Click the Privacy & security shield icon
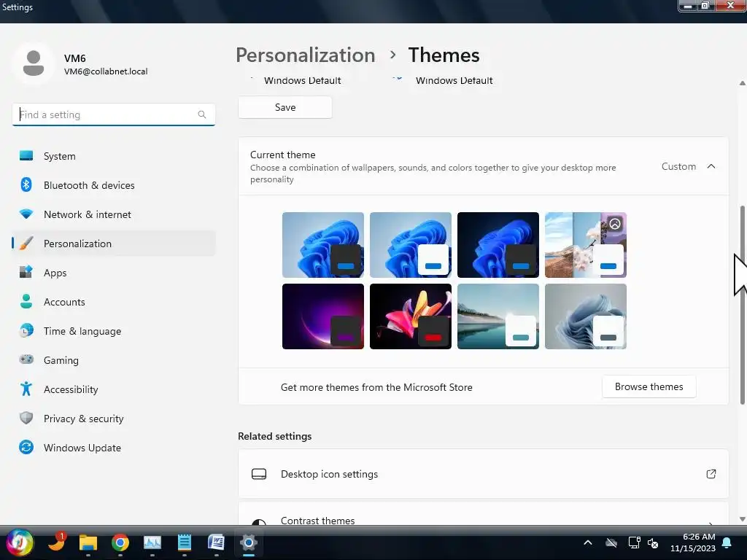This screenshot has width=747, height=560. point(26,418)
